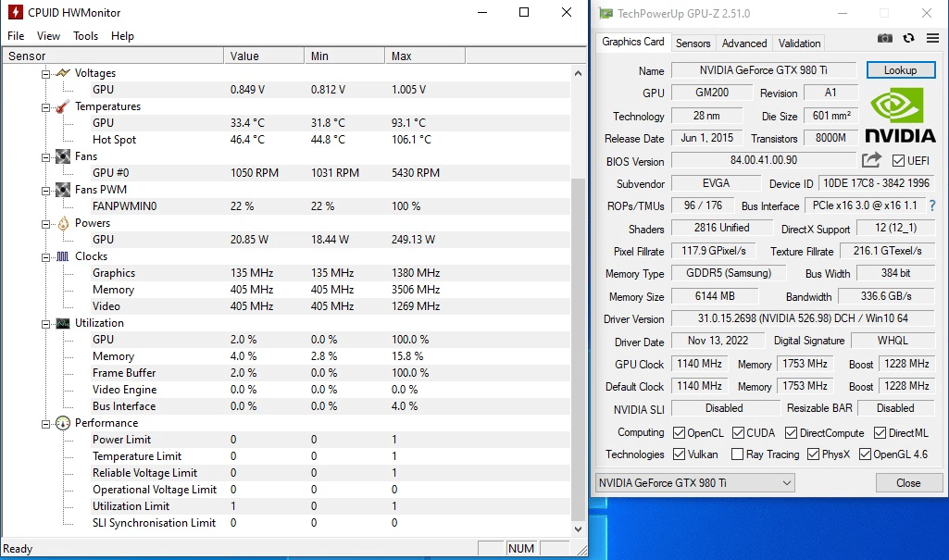
Task: Click the Close button in GPU-Z
Action: (x=908, y=482)
